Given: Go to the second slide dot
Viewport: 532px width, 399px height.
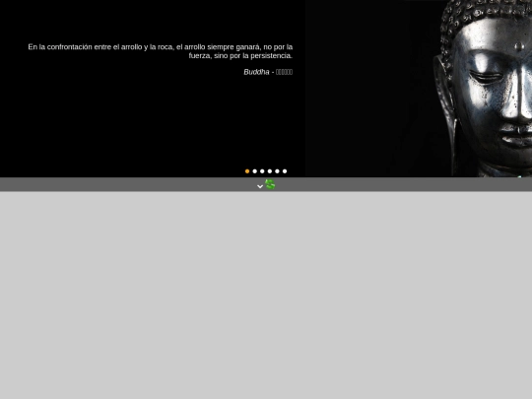Looking at the screenshot, I should pyautogui.click(x=255, y=171).
